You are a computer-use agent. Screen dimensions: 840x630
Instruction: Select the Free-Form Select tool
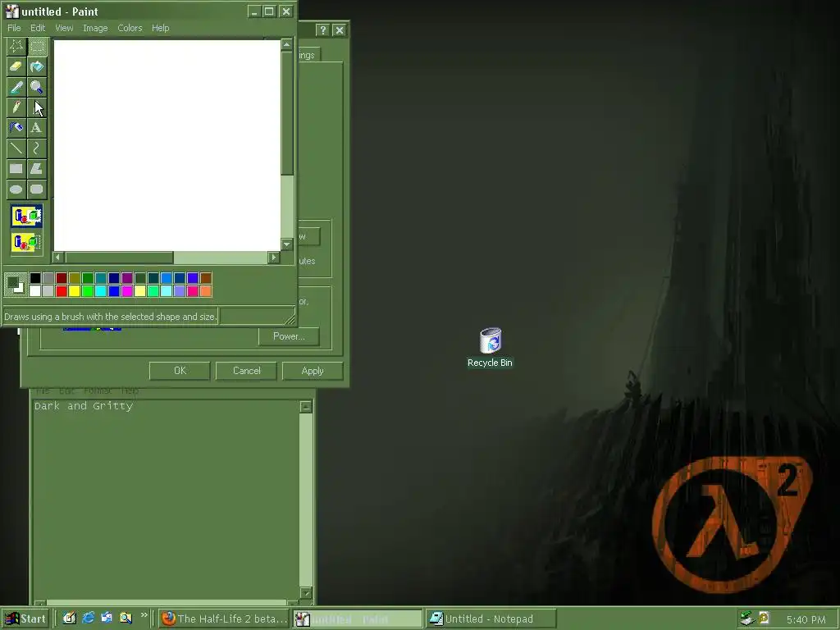16,47
